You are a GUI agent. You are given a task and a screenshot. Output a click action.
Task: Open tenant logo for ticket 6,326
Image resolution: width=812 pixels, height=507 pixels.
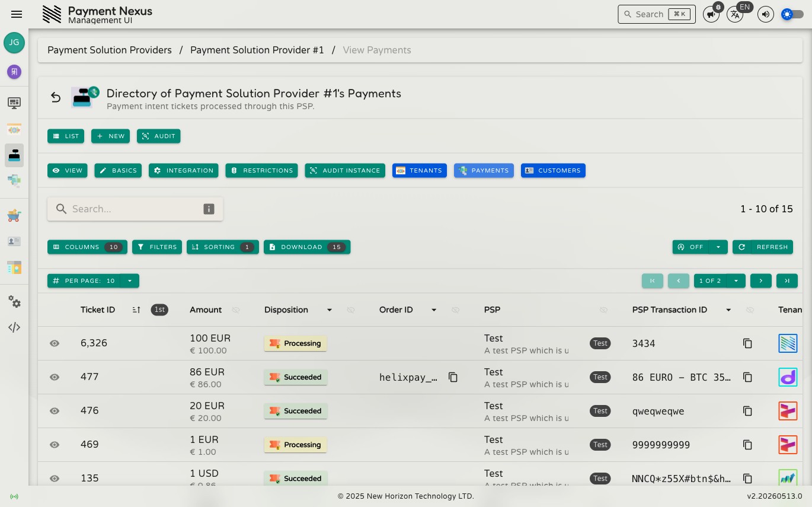(788, 343)
